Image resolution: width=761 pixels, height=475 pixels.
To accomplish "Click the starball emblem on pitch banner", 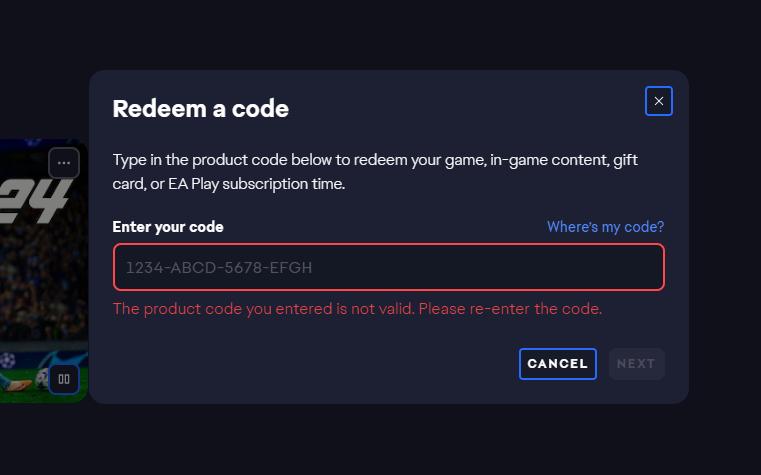I will 7,360.
